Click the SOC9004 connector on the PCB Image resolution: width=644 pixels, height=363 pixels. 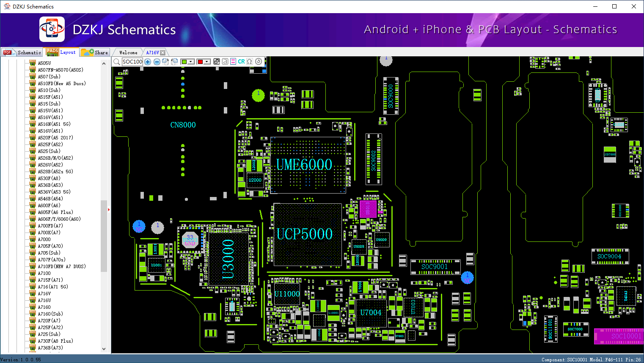610,256
